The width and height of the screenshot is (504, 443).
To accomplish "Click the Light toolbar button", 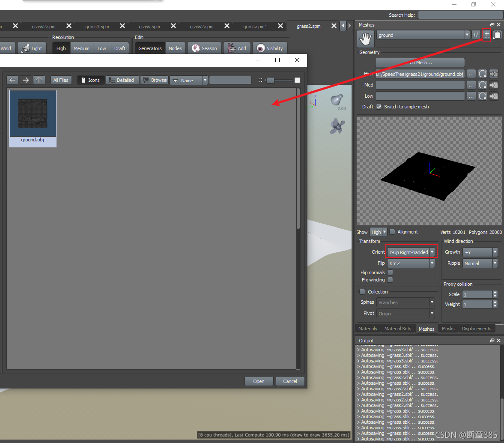I will 32,48.
